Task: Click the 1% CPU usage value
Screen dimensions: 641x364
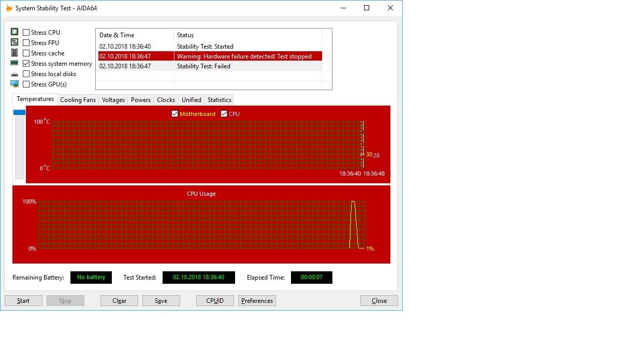Action: click(370, 249)
